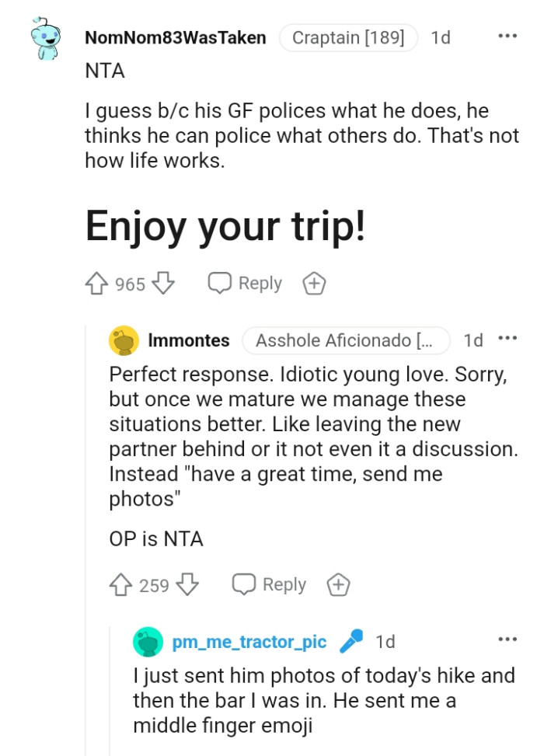This screenshot has width=544, height=756.
Task: Open the overflow menu on NomNom83WasTaken's comment
Action: click(x=507, y=36)
